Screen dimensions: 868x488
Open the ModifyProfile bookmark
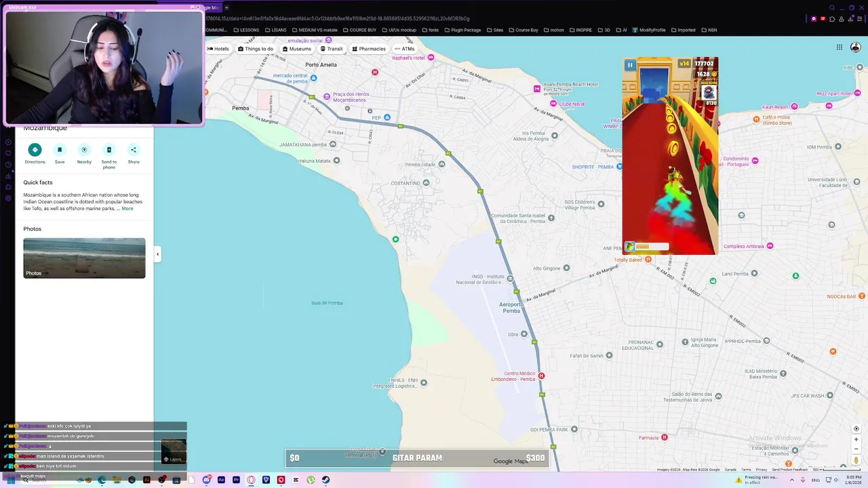coord(649,30)
